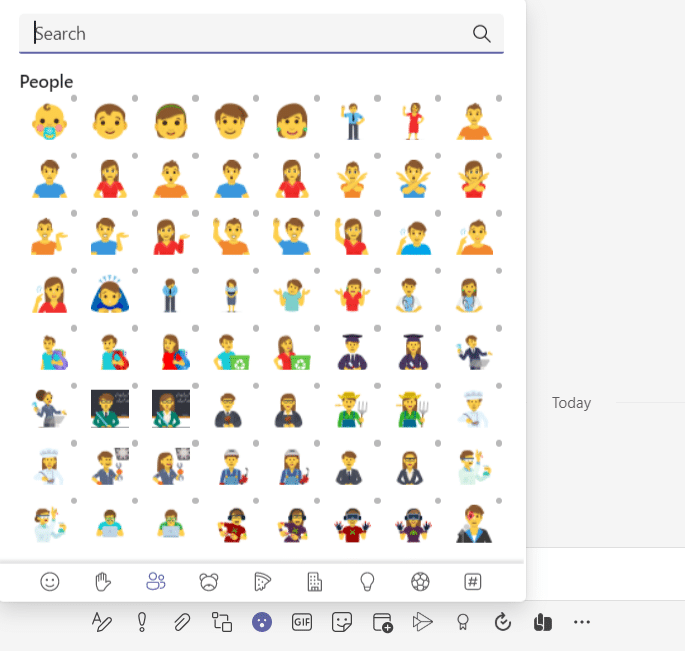Insert the person bowing in blue robe emoji
This screenshot has height=651, width=685.
pos(110,294)
